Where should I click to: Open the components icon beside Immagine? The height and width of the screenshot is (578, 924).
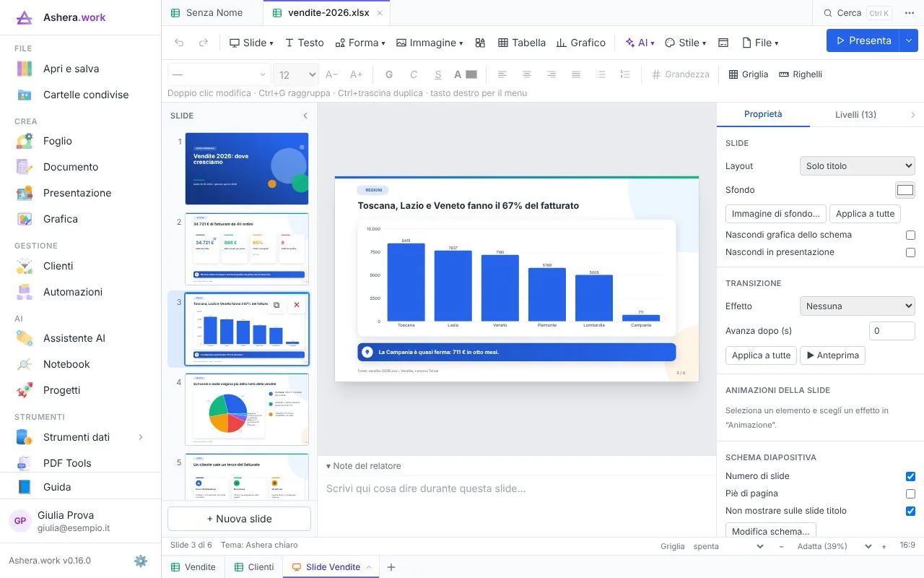tap(480, 43)
